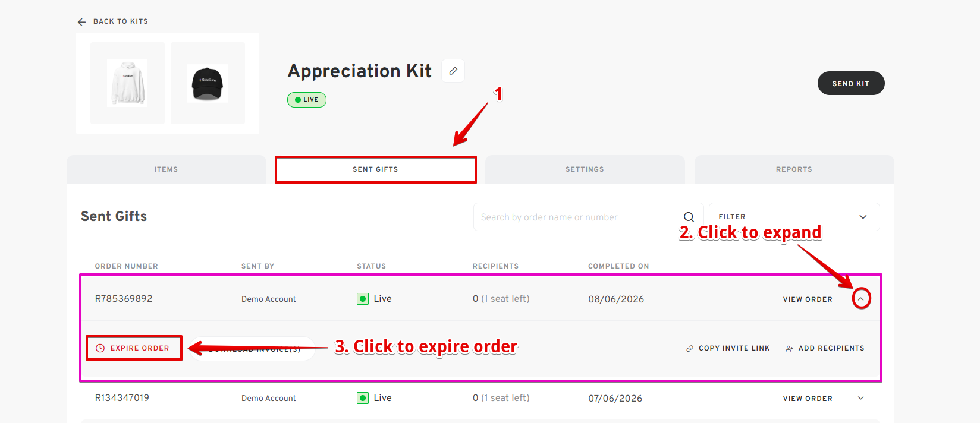Expand order R134347019 with the chevron
The image size is (980, 423).
[x=861, y=398]
